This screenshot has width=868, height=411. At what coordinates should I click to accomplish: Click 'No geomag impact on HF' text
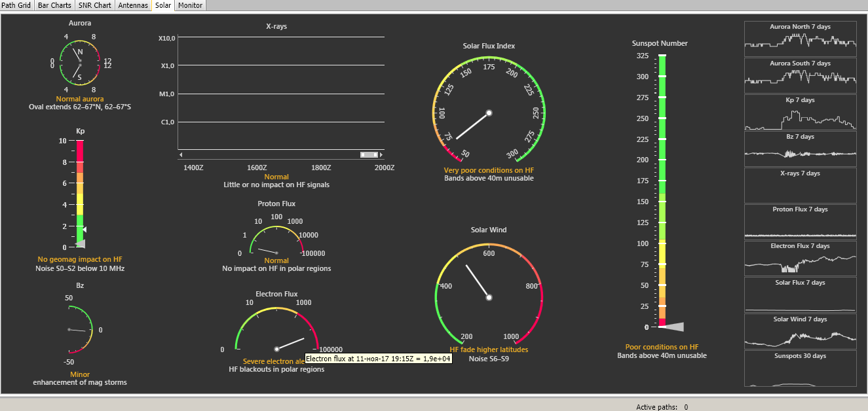coord(80,260)
